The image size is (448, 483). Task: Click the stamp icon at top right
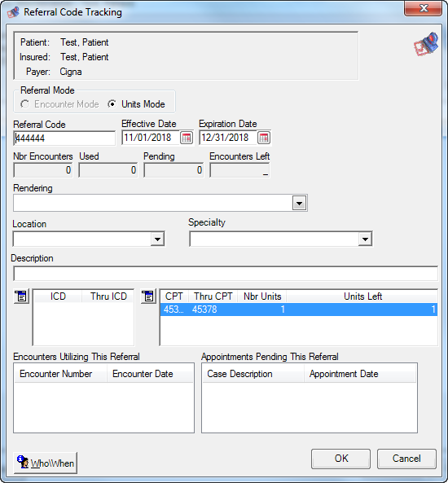(426, 44)
